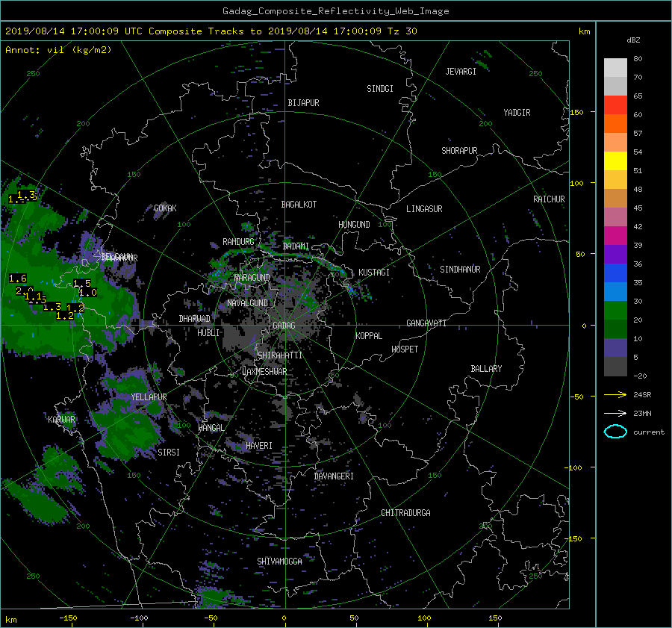Locate and click the HANGAL label
672x628 pixels.
click(211, 428)
